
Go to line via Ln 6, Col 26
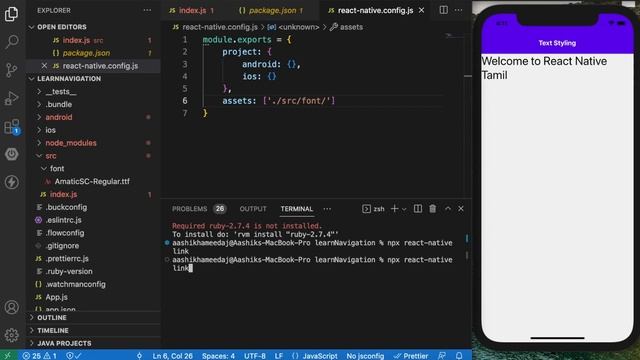pyautogui.click(x=172, y=356)
